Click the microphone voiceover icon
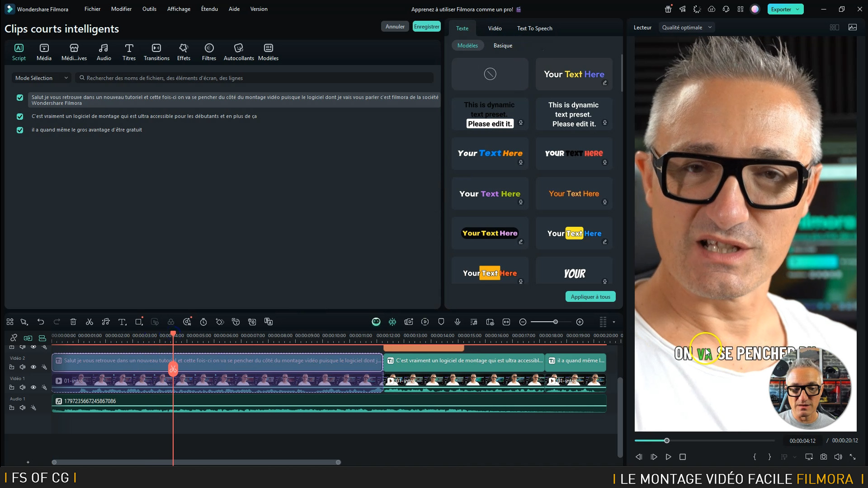 [458, 322]
